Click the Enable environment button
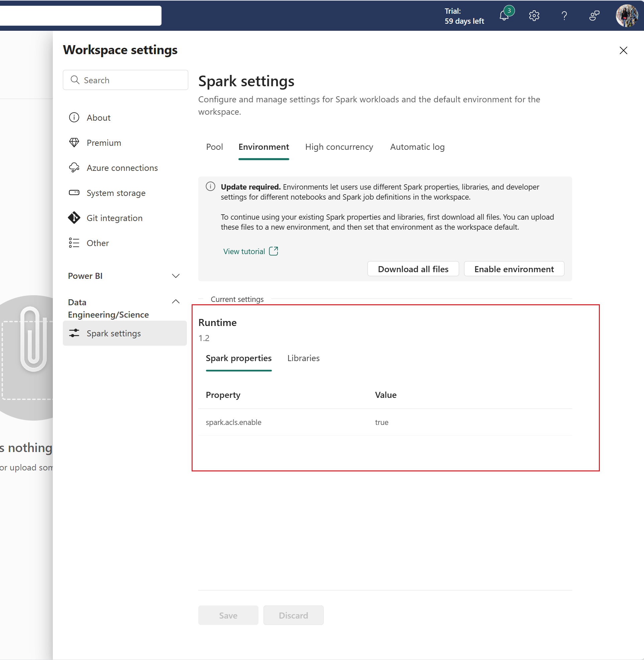Screen dimensions: 644x660 [513, 268]
